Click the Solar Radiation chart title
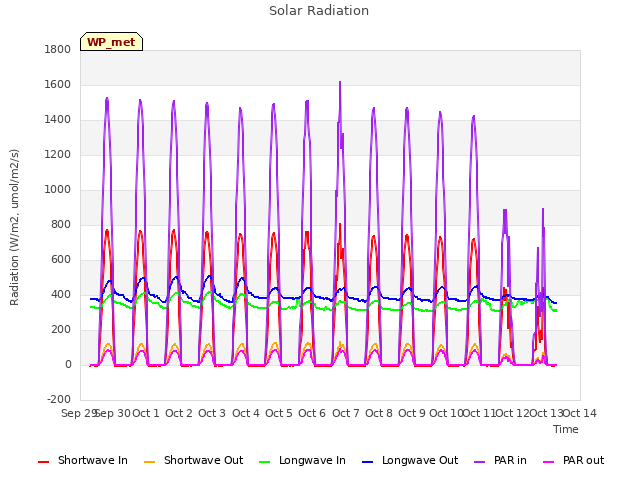 319,11
